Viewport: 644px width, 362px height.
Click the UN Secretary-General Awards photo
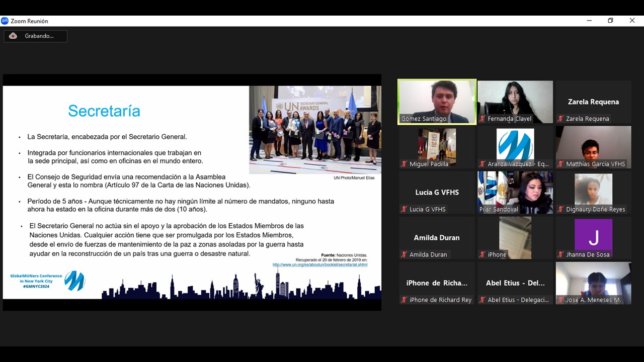[315, 129]
